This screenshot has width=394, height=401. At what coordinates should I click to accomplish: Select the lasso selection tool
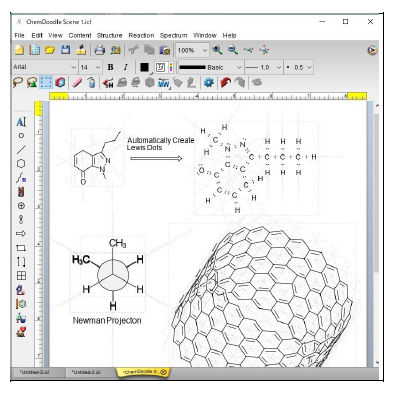point(18,82)
